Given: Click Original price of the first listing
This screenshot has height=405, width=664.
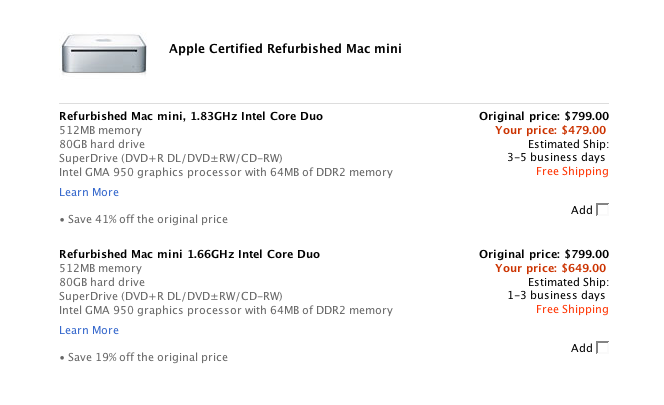Looking at the screenshot, I should pyautogui.click(x=544, y=116).
